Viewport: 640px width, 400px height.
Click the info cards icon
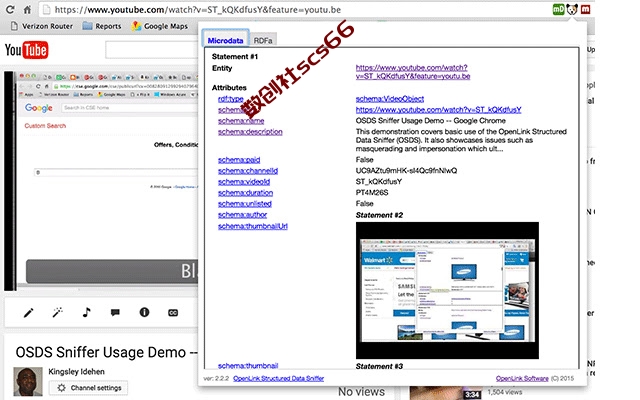click(x=144, y=313)
